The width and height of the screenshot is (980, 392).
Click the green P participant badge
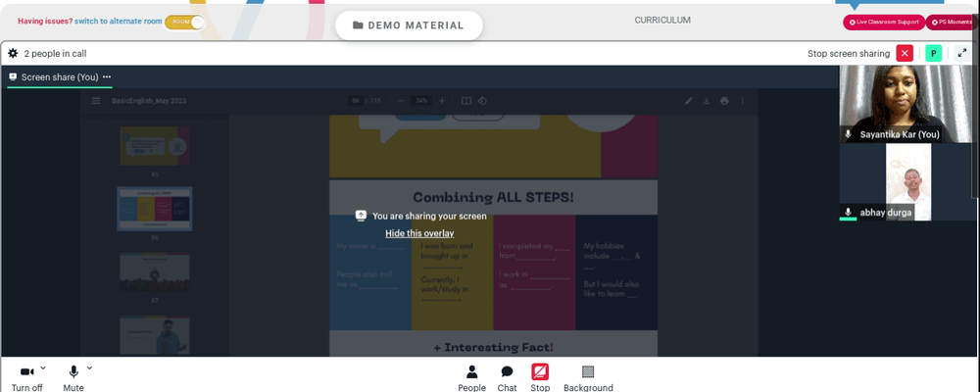pos(934,53)
